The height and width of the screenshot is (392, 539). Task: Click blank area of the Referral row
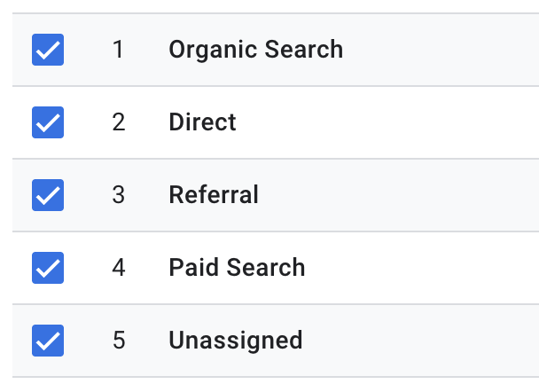click(399, 195)
